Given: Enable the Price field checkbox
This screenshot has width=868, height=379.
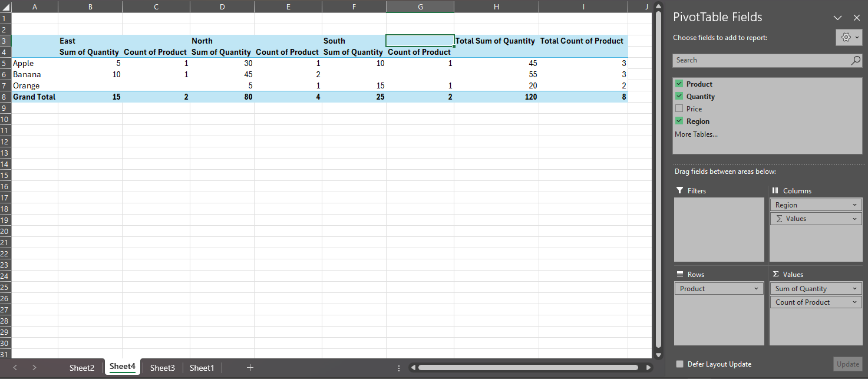Looking at the screenshot, I should tap(679, 108).
